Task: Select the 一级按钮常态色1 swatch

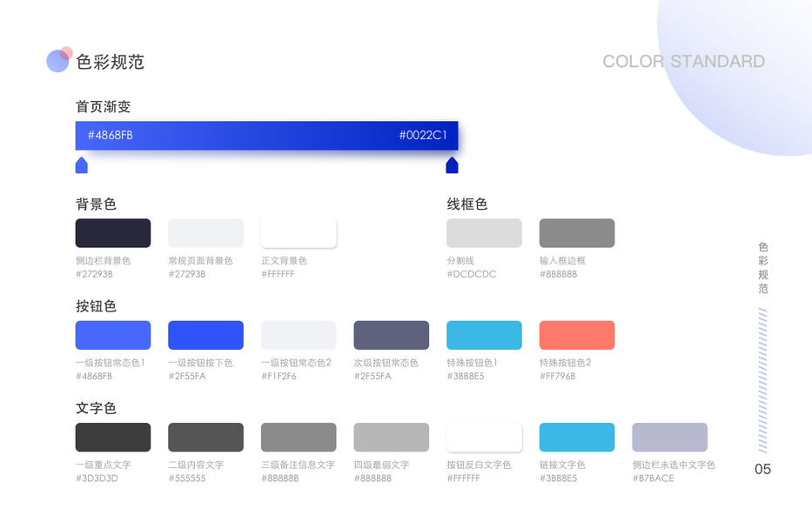Action: [x=113, y=335]
